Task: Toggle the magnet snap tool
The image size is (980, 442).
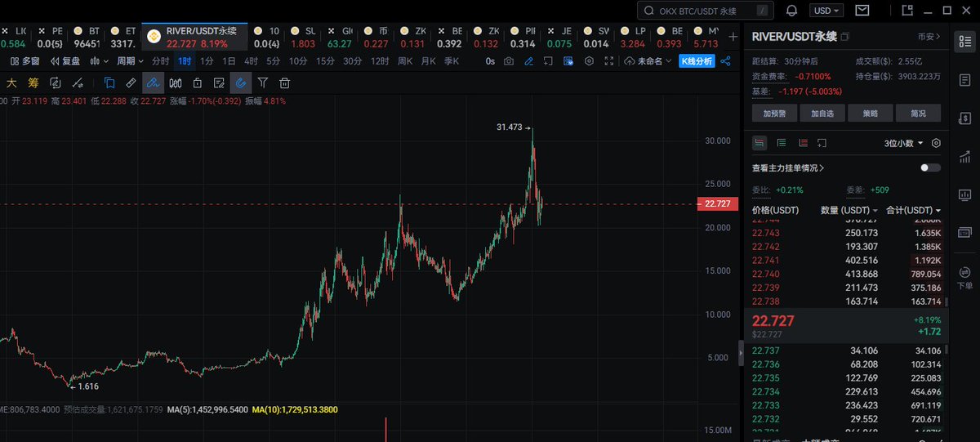Action: [241, 83]
